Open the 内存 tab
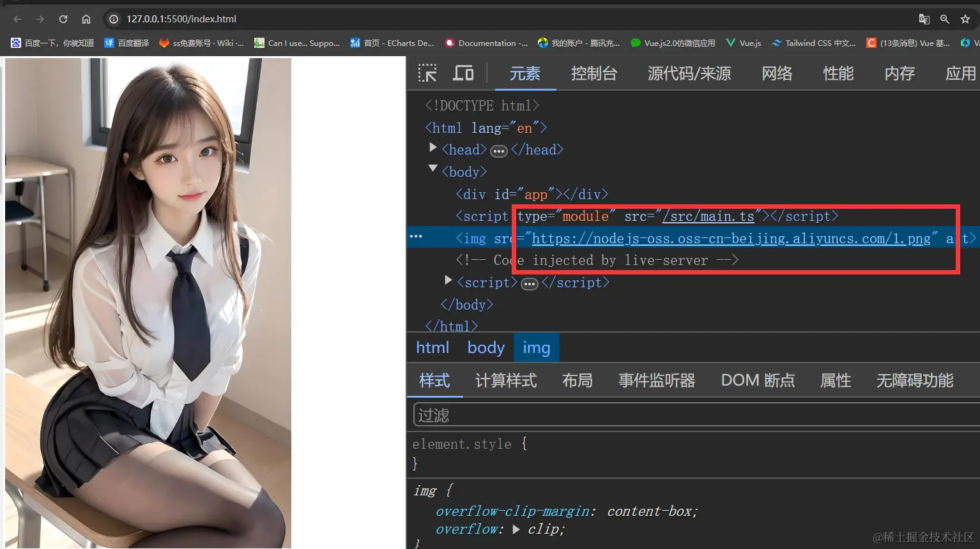Viewport: 980px width, 549px height. 900,74
